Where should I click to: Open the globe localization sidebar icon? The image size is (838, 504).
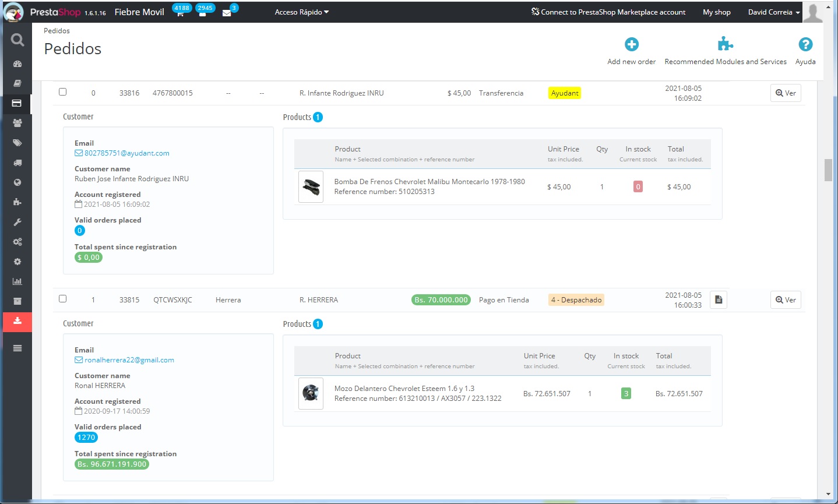(x=17, y=182)
